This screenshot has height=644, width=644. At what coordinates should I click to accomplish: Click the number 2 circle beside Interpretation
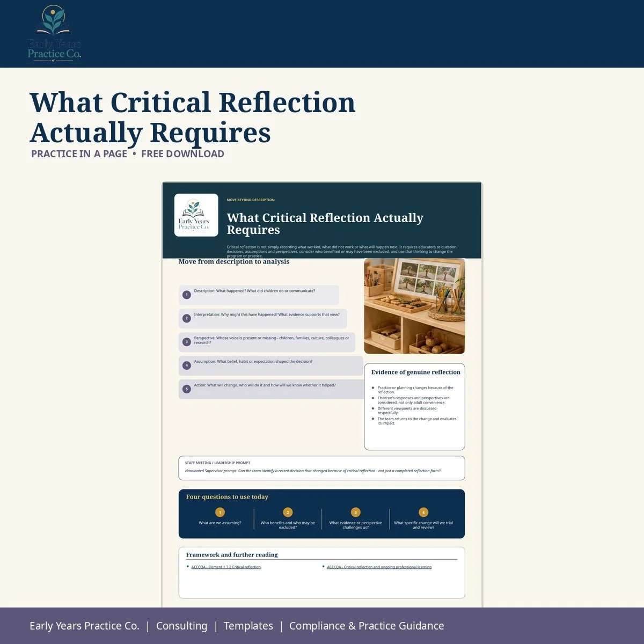click(x=187, y=318)
